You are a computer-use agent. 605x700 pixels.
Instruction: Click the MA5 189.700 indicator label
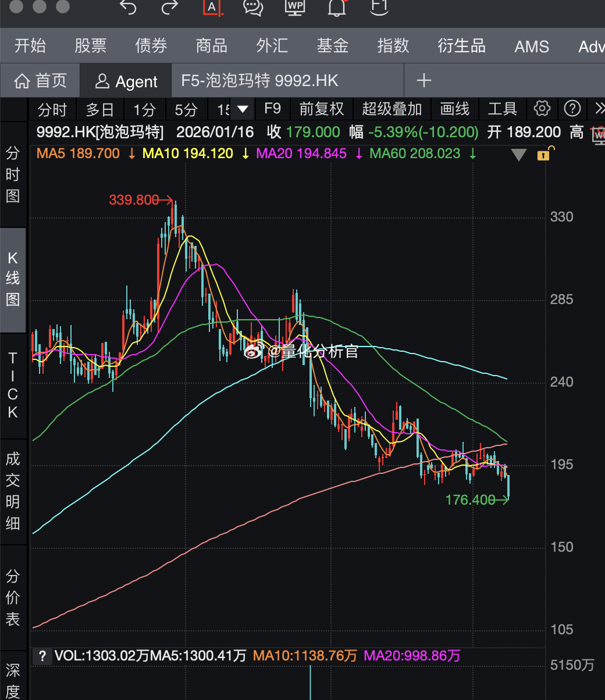pyautogui.click(x=78, y=153)
